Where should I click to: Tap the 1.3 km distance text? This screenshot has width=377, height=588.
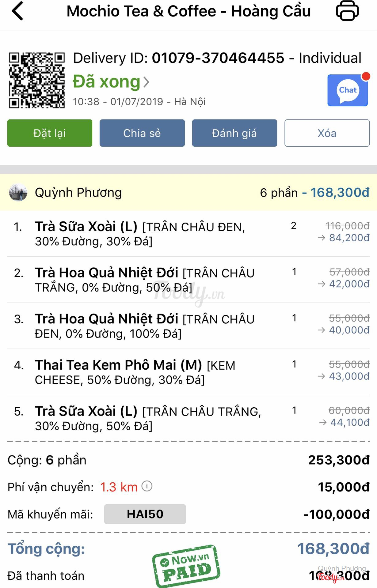pyautogui.click(x=119, y=487)
